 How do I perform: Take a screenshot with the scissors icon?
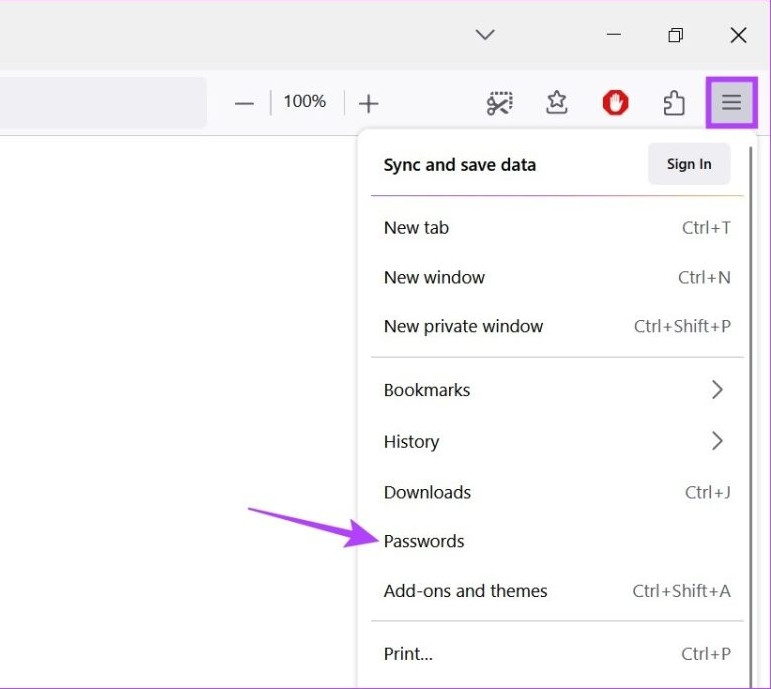point(499,103)
